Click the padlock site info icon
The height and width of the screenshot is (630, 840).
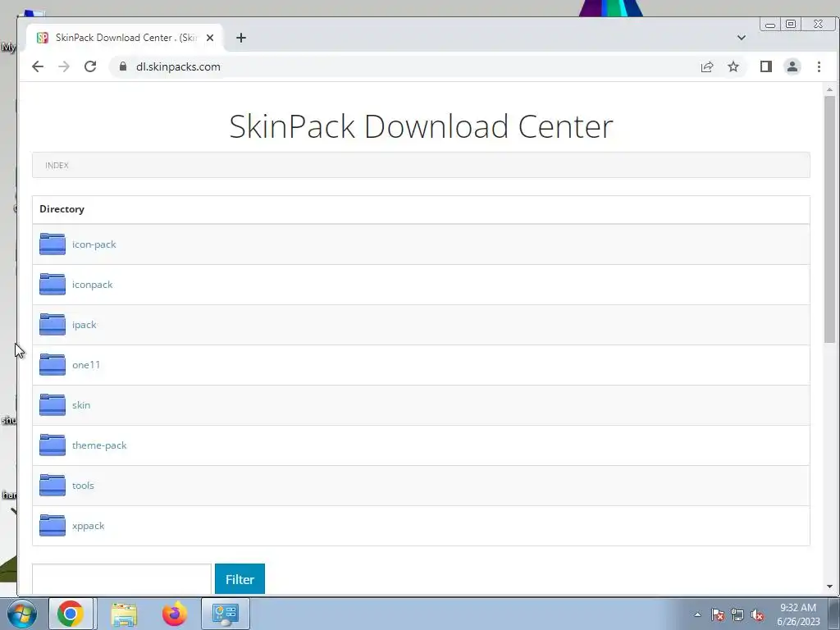click(123, 66)
